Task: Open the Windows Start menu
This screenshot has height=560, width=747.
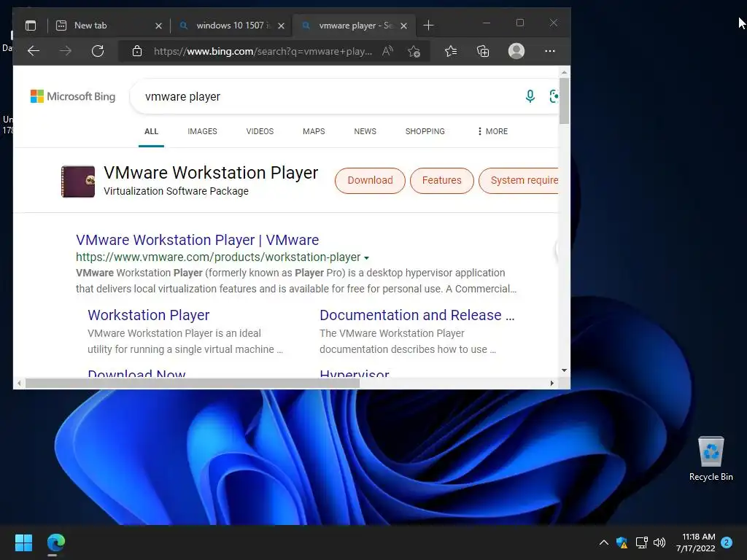Action: (23, 542)
